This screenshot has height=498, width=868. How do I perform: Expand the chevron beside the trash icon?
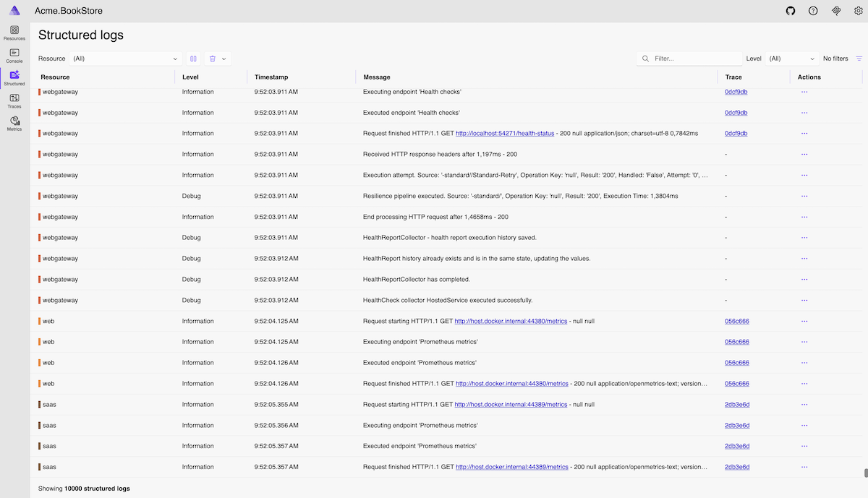coord(225,59)
